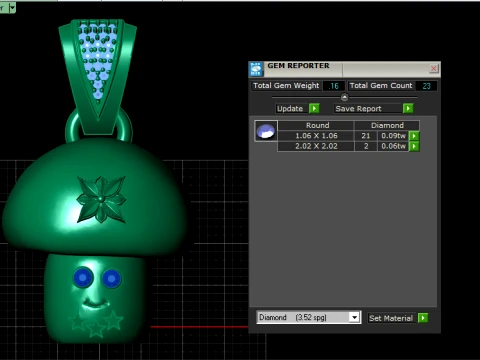Click the green arrow beside Save Report
The width and height of the screenshot is (480, 360).
coord(408,108)
